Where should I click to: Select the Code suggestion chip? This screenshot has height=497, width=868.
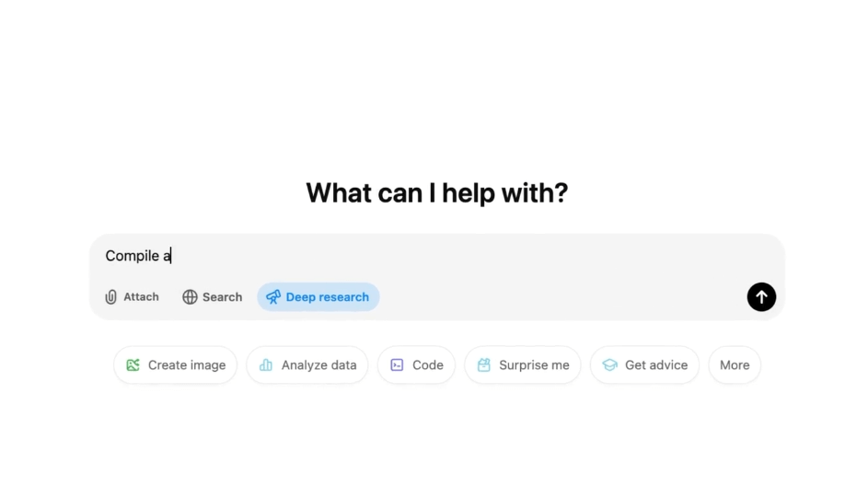coord(416,364)
